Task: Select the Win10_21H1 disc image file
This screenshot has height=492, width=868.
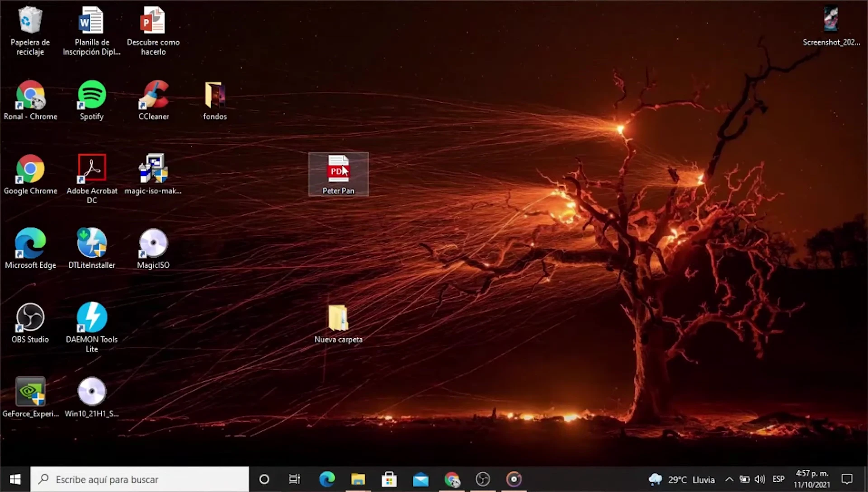Action: click(92, 397)
